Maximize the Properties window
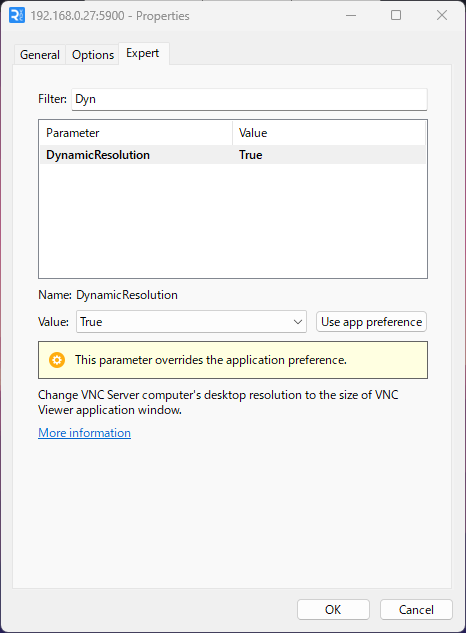The width and height of the screenshot is (466, 633). [396, 16]
